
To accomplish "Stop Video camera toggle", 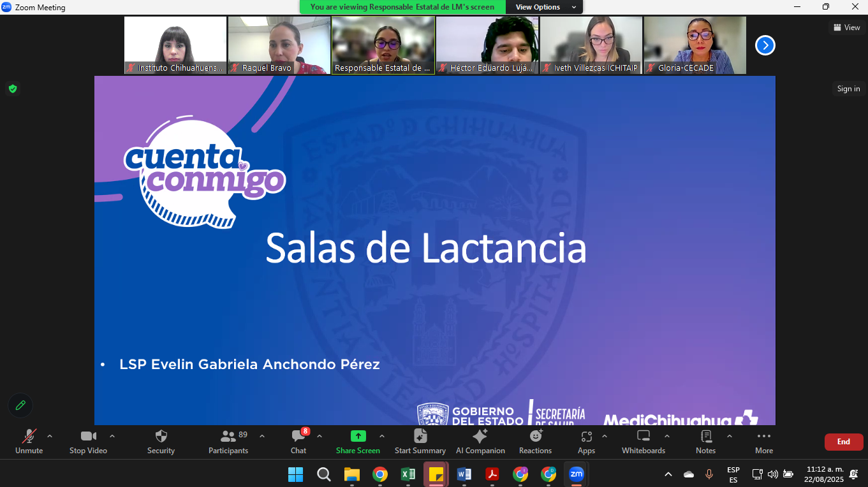I will [x=88, y=441].
